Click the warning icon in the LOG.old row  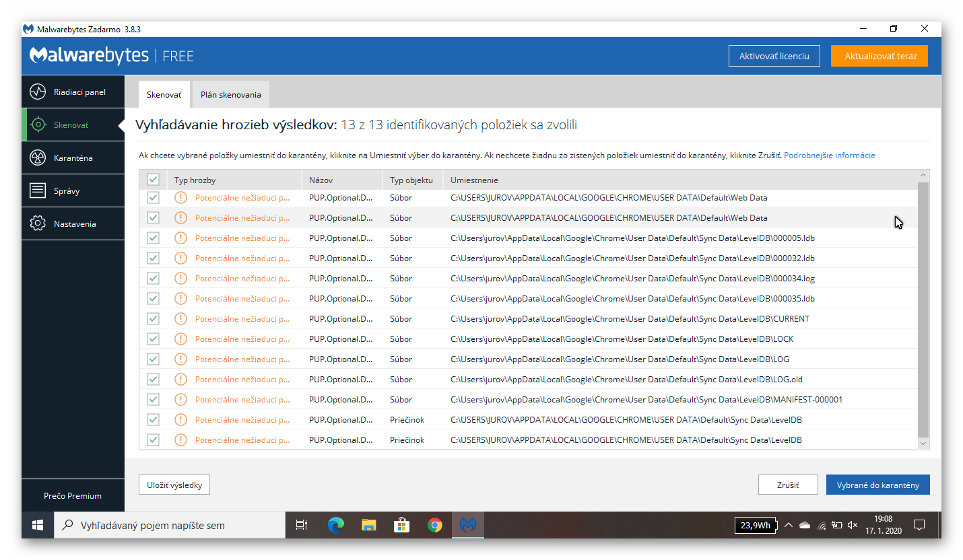[x=180, y=379]
